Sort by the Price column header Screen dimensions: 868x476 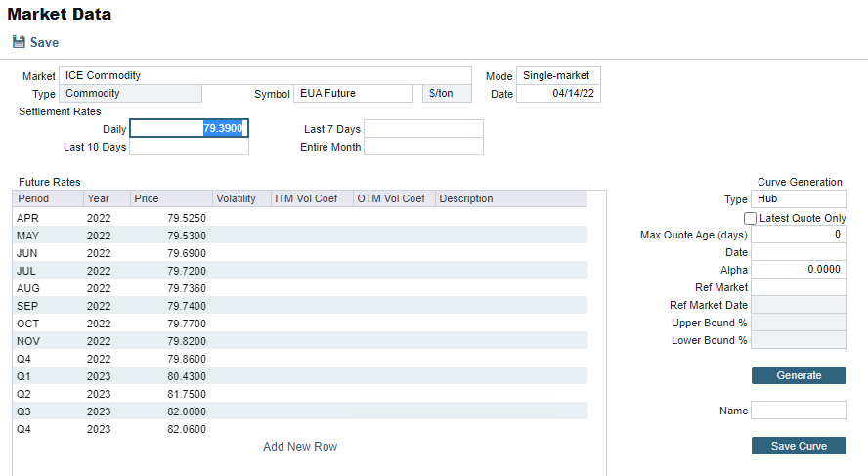click(x=170, y=198)
